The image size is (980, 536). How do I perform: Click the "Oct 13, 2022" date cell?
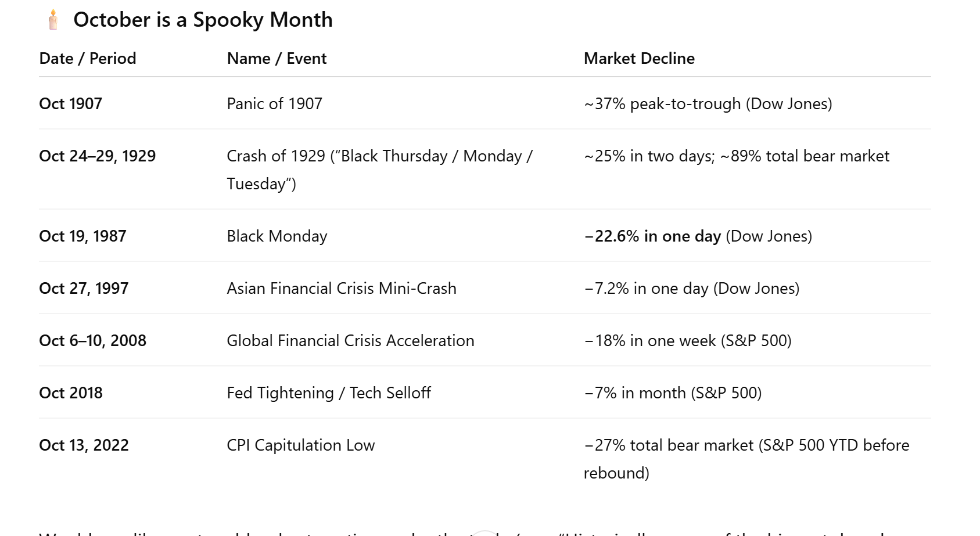84,445
